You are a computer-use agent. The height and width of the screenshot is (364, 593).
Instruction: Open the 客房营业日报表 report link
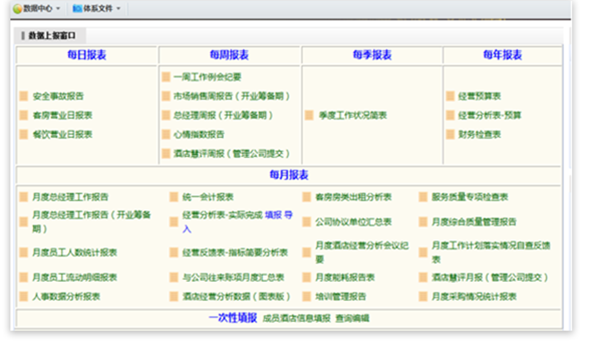[x=62, y=115]
